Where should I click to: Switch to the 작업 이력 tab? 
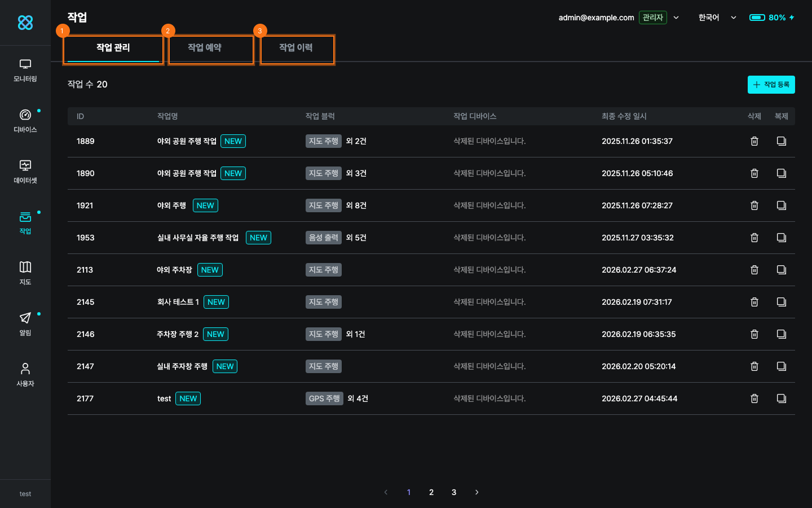pos(296,48)
